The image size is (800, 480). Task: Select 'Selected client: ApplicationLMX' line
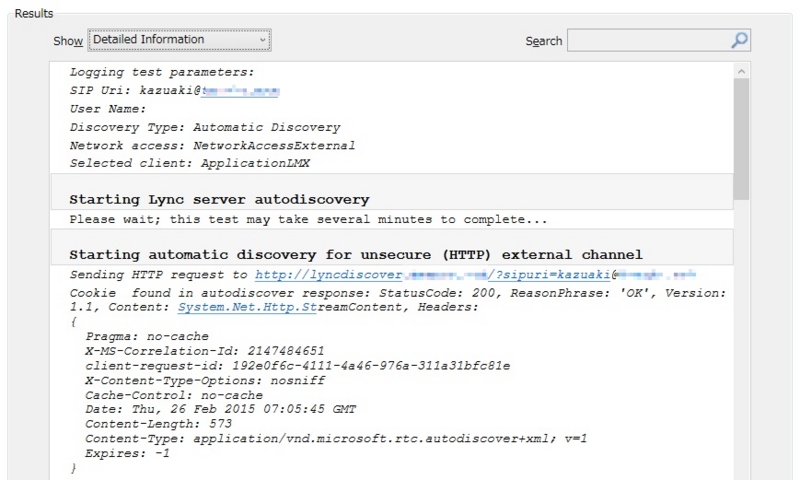point(190,163)
